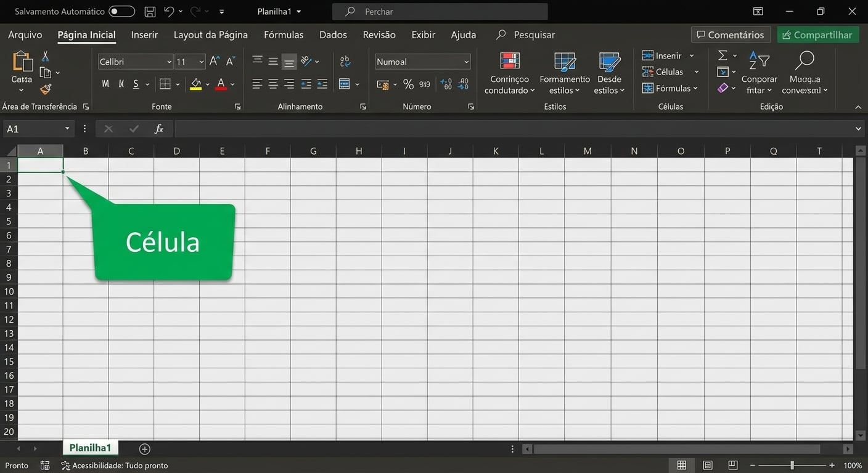Switch to Layout da Página tab

(x=211, y=35)
